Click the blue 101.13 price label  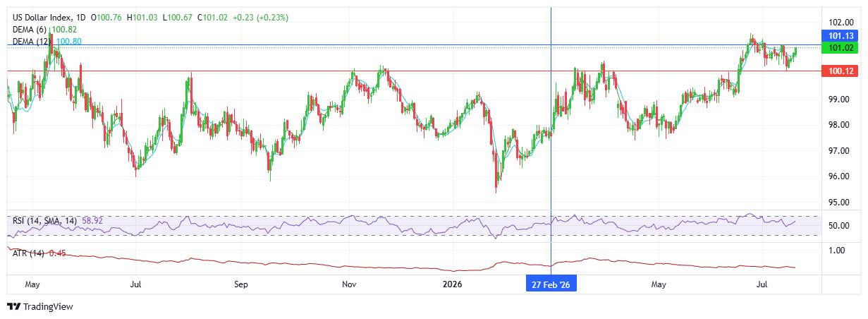[x=842, y=35]
